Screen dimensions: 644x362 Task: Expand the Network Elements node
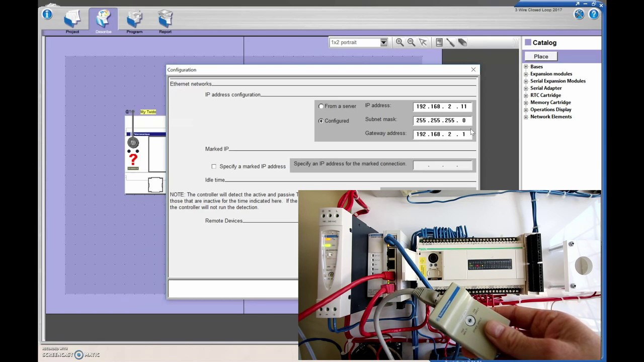coord(526,117)
